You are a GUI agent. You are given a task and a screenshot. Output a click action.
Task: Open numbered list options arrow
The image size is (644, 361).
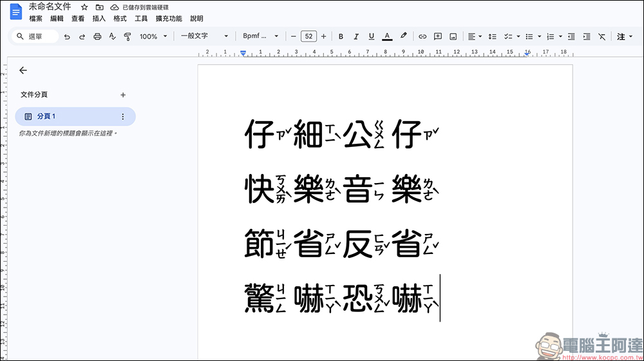pyautogui.click(x=560, y=37)
